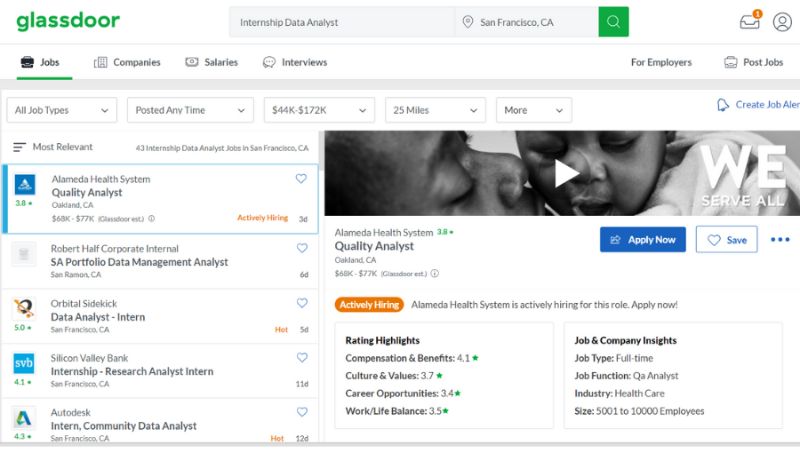The width and height of the screenshot is (800, 450).
Task: Click the Autodesk company logo
Action: pyautogui.click(x=23, y=418)
